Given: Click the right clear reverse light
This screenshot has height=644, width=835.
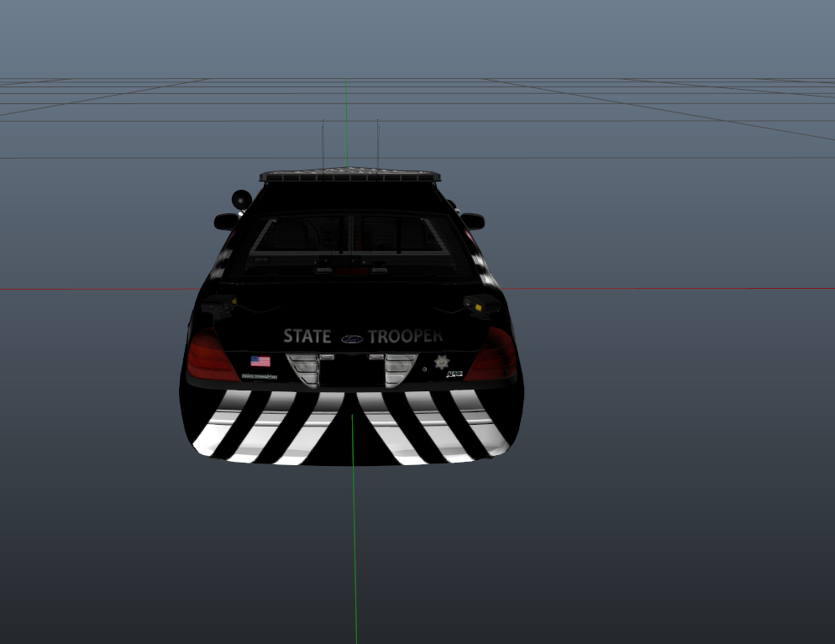Looking at the screenshot, I should tap(400, 369).
